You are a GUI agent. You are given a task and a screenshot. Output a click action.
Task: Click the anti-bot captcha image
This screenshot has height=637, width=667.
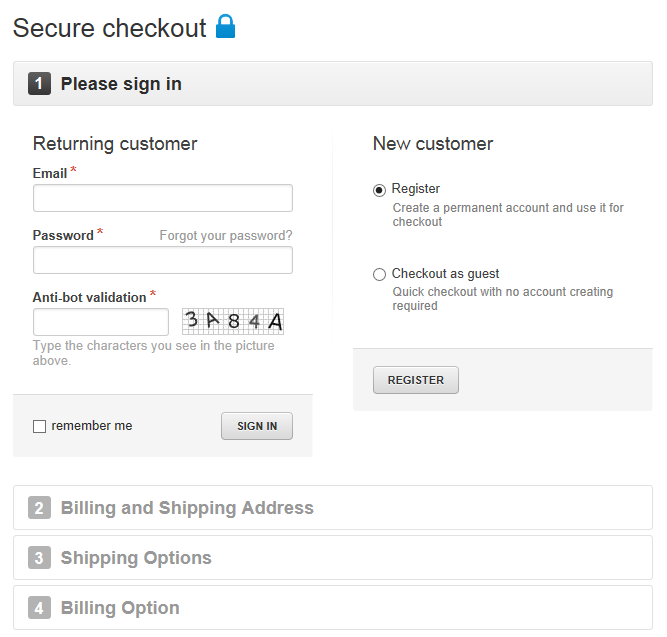tap(233, 321)
